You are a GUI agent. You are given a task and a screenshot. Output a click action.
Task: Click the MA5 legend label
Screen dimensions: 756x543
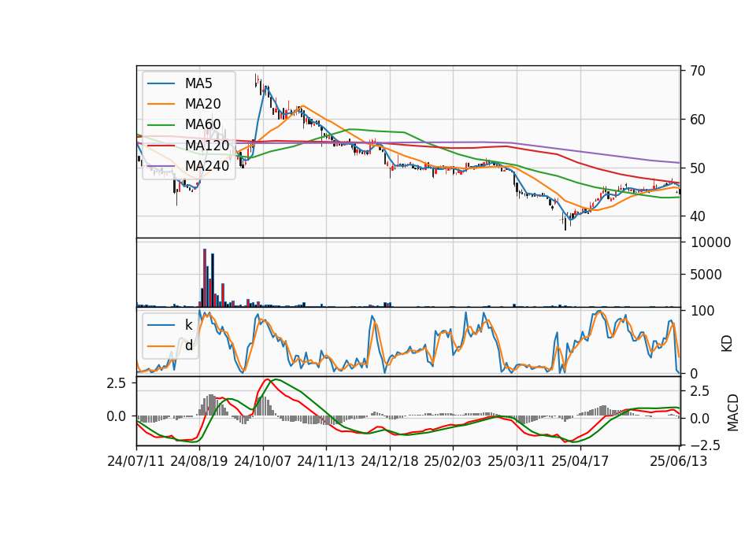(198, 83)
